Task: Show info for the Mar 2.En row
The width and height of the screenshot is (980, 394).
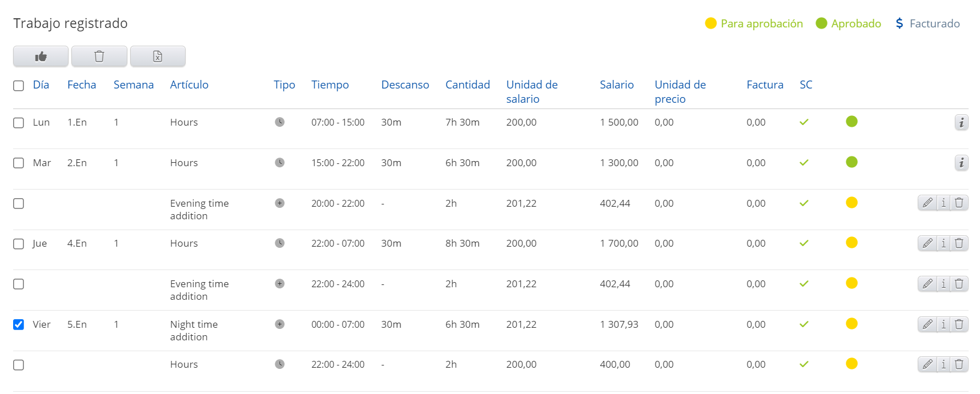Action: tap(961, 163)
